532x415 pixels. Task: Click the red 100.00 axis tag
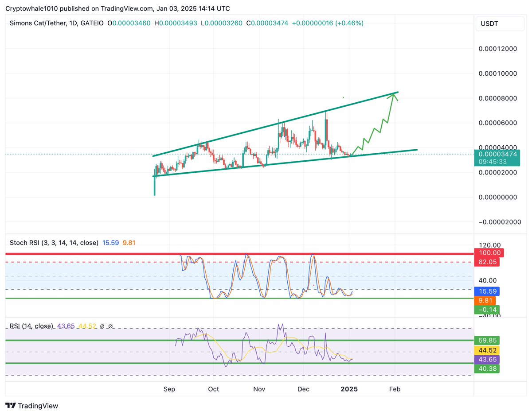pyautogui.click(x=489, y=253)
